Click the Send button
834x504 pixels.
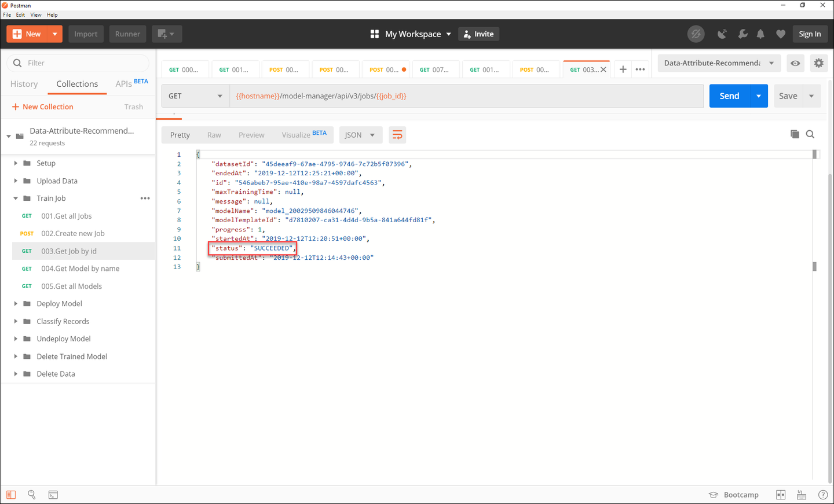(x=729, y=96)
